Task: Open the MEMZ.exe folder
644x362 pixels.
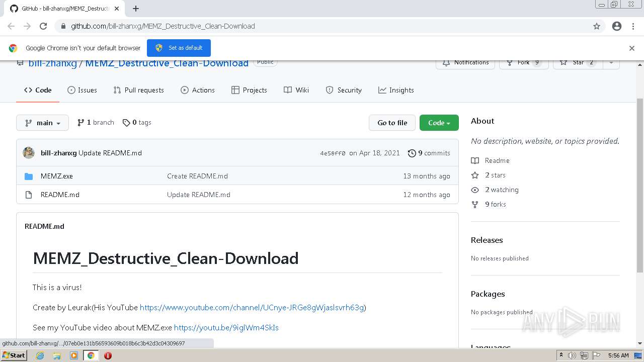Action: tap(57, 176)
